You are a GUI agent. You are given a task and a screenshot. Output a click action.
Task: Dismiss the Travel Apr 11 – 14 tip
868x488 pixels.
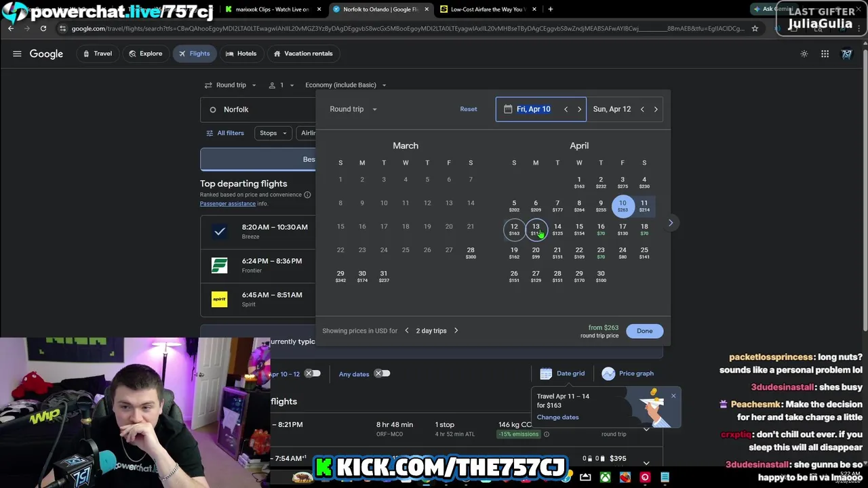pos(673,396)
